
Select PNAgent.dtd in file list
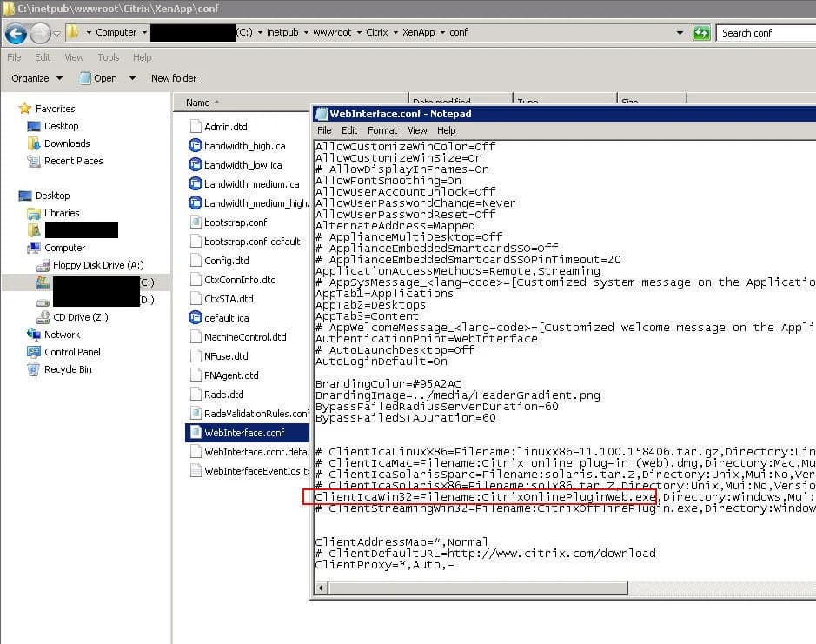click(231, 375)
